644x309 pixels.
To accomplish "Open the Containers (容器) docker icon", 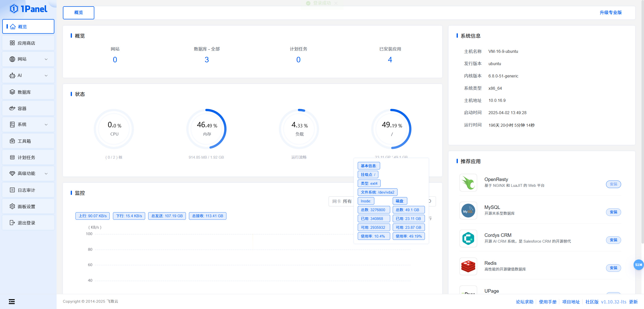I will pos(12,108).
